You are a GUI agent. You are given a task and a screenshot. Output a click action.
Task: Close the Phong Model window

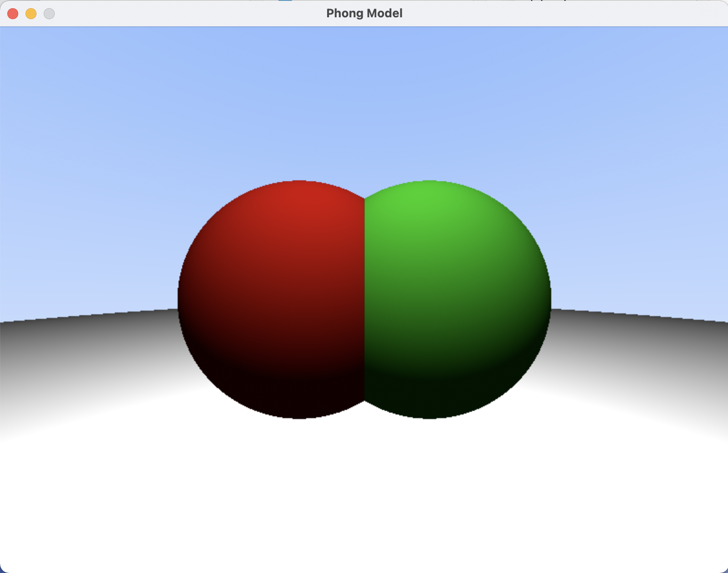point(13,14)
